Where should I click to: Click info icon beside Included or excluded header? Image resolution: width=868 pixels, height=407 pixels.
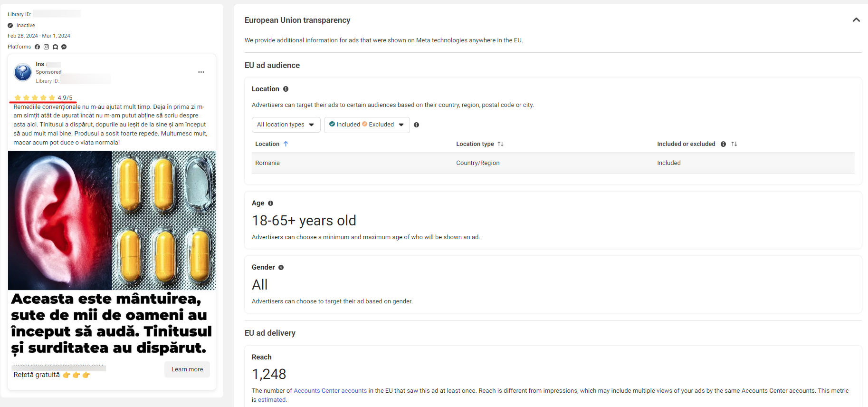(723, 144)
